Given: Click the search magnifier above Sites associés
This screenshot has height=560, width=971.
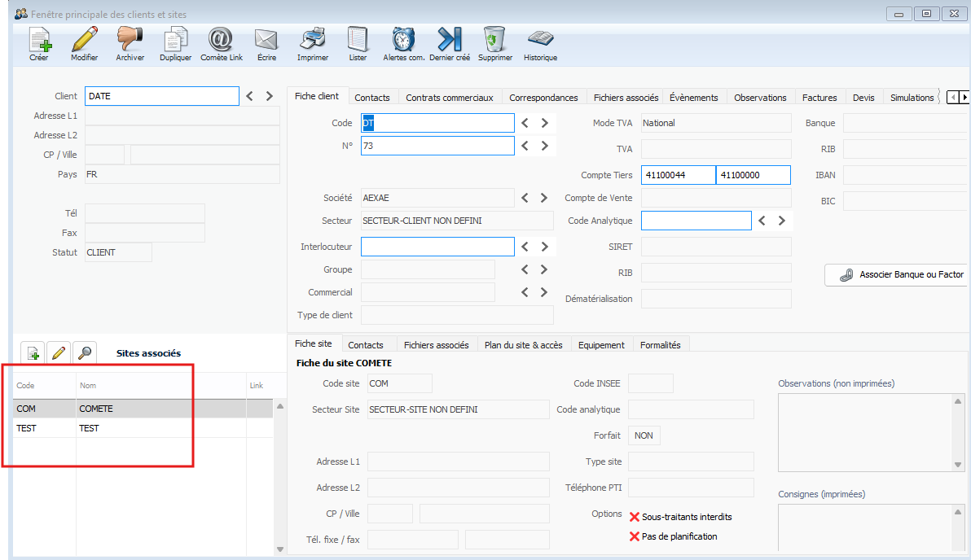Looking at the screenshot, I should tap(85, 352).
